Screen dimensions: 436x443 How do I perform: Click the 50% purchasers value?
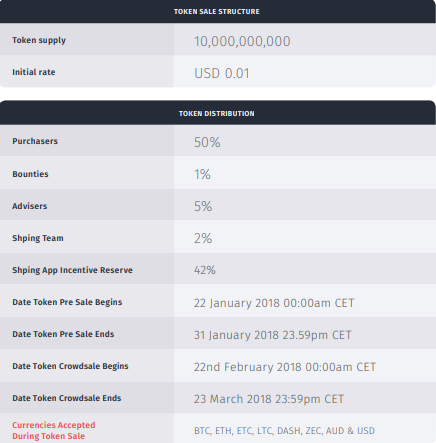pyautogui.click(x=207, y=142)
